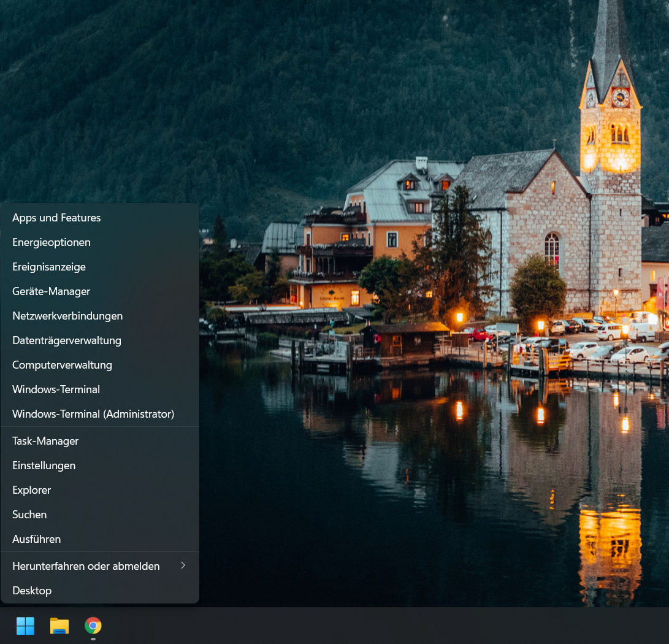Open the Ausführen dialog

(101, 539)
